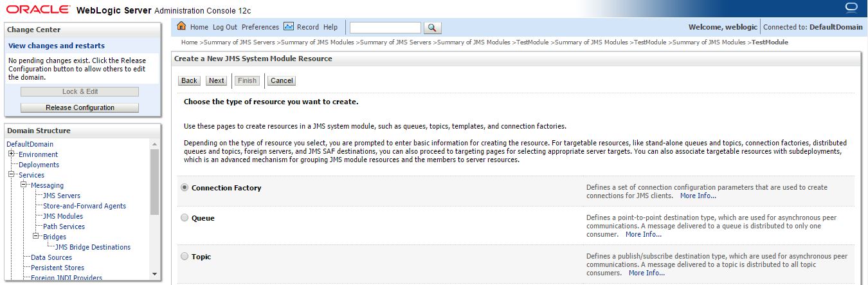Click the Domain Structure scrollbar down arrow
The height and width of the screenshot is (285, 868).
(154, 273)
